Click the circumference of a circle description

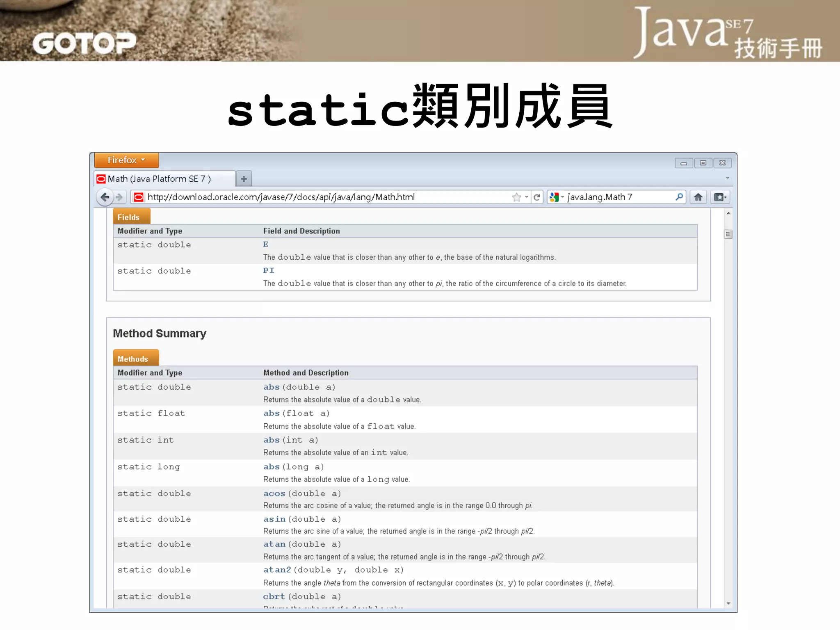tap(445, 283)
